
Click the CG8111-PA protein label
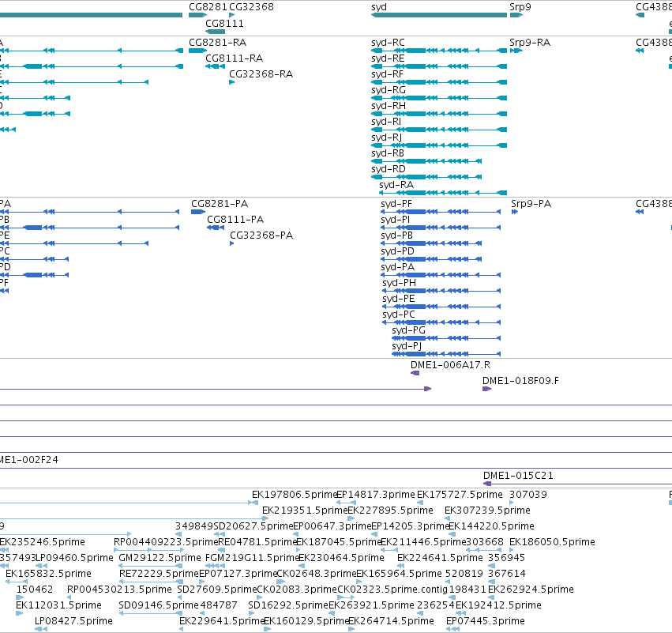point(235,220)
